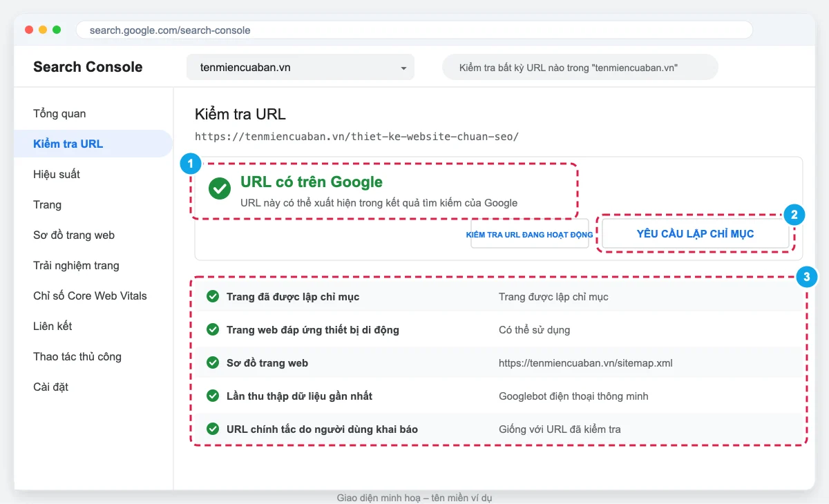Click the 'Sơ đồ trang web' label in results table
Viewport: 829px width, 504px height.
(x=267, y=363)
